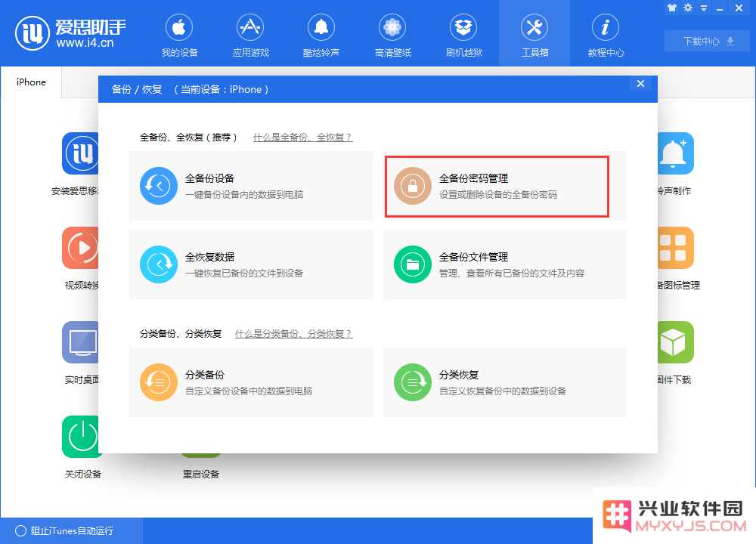
Task: Select 全恢复数据 title text
Action: pos(209,257)
